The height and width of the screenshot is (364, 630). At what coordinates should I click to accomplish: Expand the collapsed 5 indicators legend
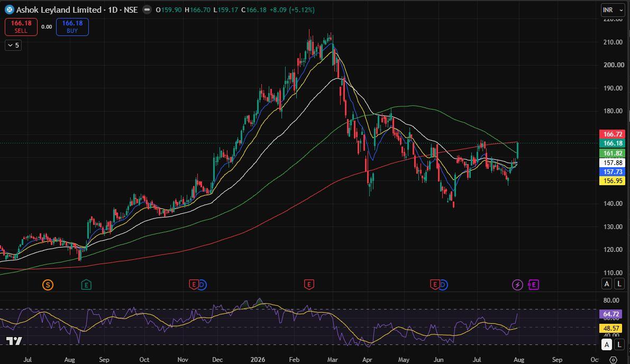pos(13,46)
